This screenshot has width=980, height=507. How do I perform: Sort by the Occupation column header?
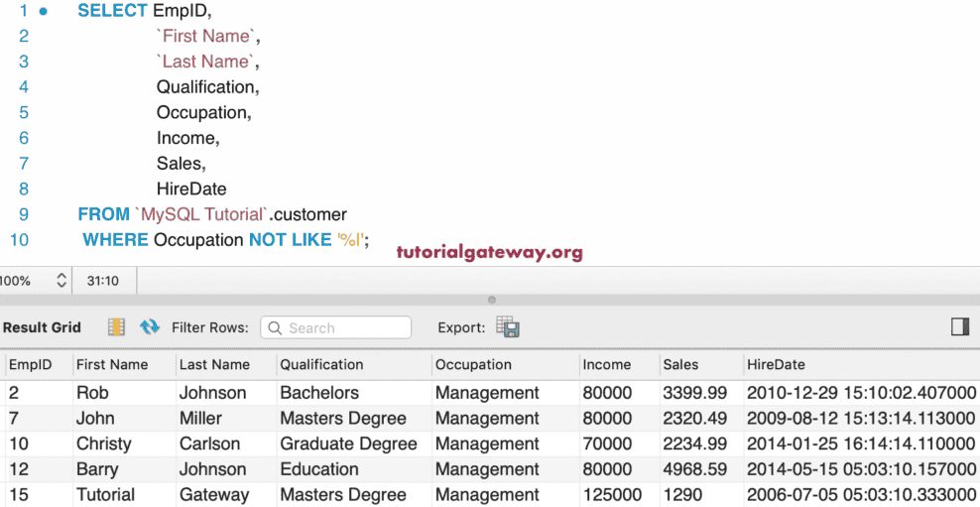tap(473, 364)
